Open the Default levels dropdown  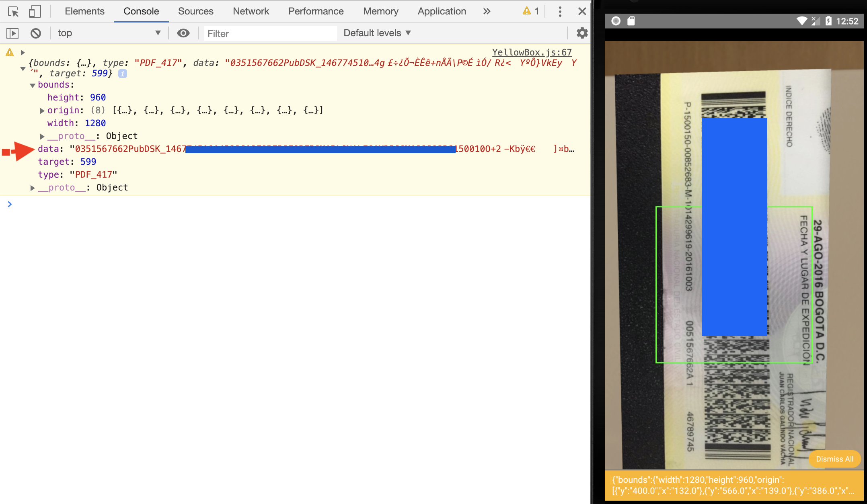(x=376, y=33)
